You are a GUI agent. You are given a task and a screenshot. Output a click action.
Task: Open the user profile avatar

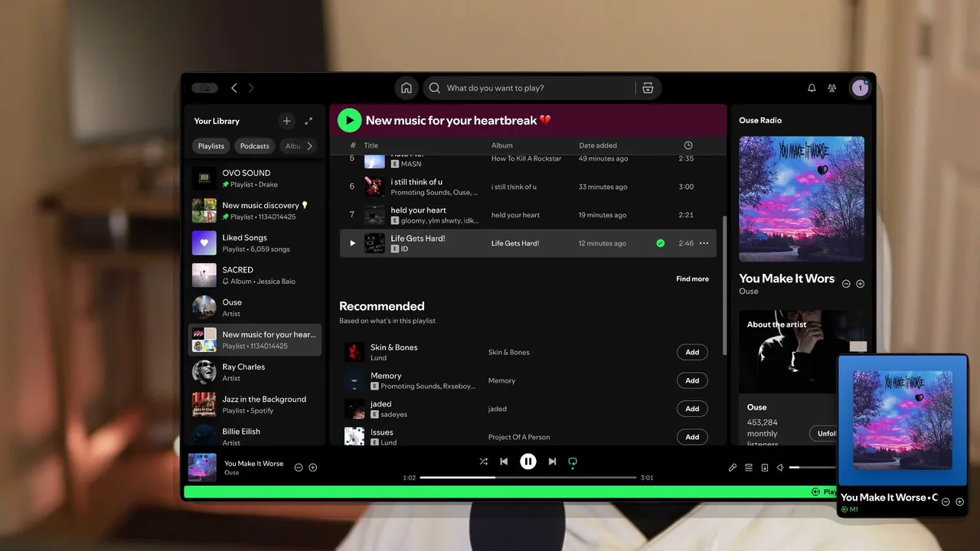[860, 88]
